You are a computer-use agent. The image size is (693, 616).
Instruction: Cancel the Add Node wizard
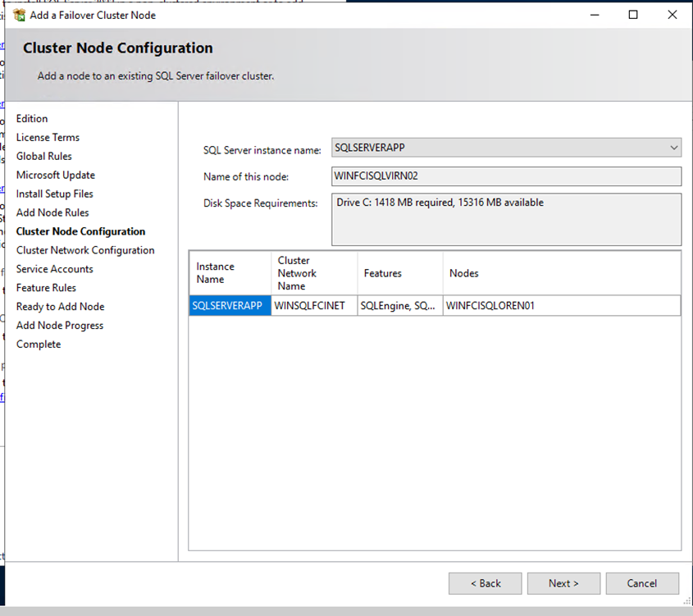coord(641,583)
